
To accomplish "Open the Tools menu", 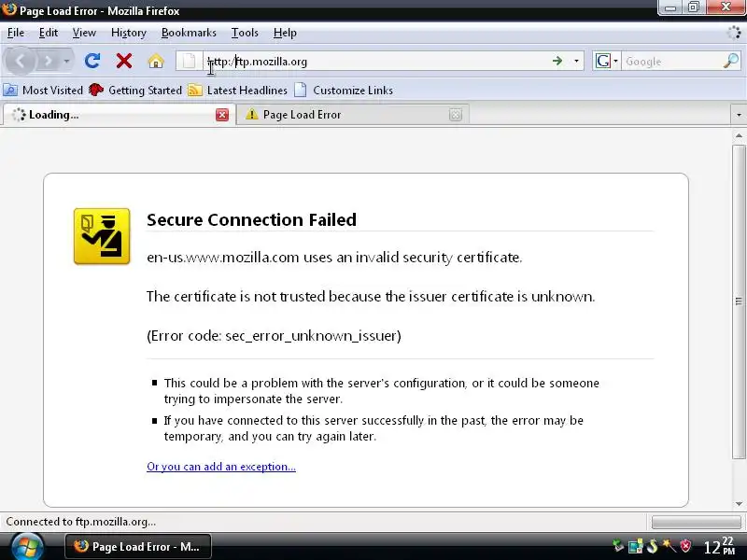I will (x=245, y=33).
